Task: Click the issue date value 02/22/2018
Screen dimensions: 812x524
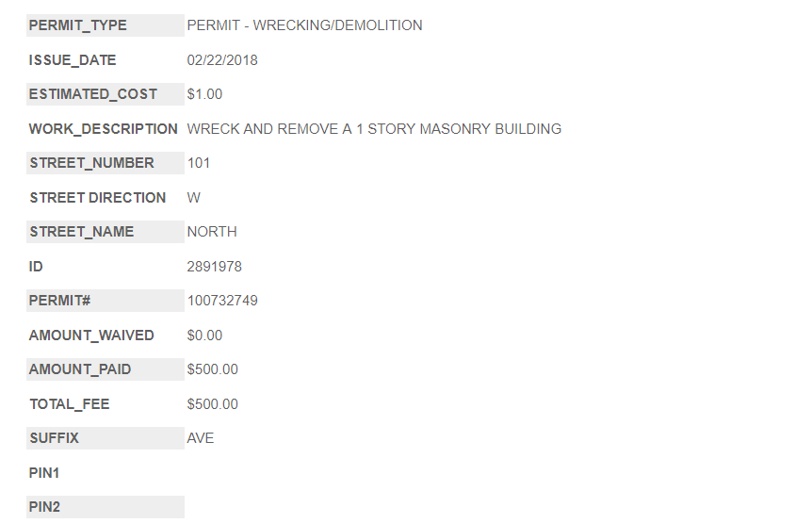Action: coord(222,60)
